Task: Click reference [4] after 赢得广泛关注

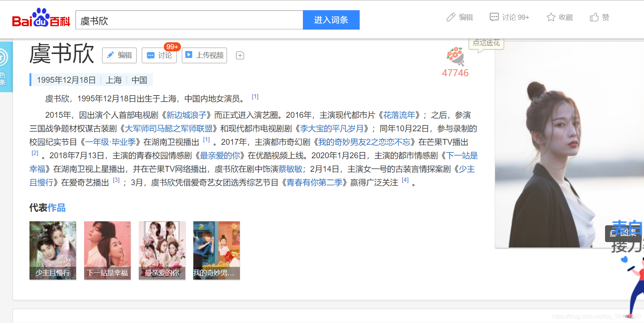Action: point(405,180)
